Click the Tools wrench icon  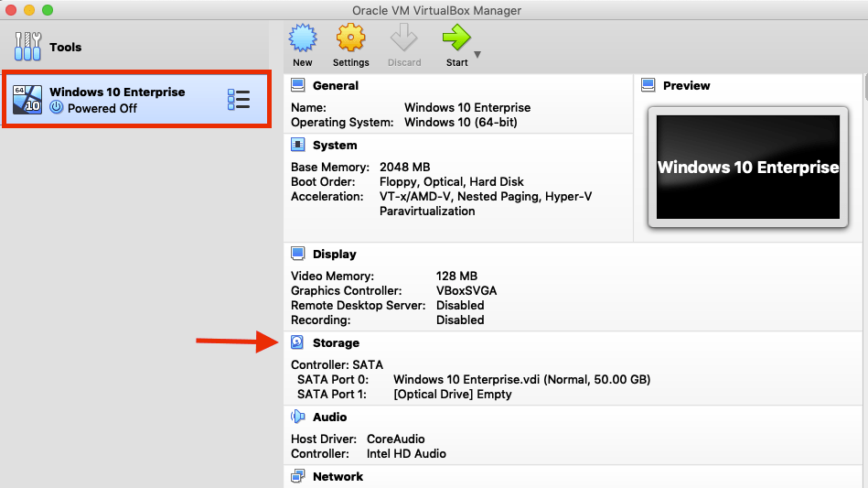click(x=28, y=47)
